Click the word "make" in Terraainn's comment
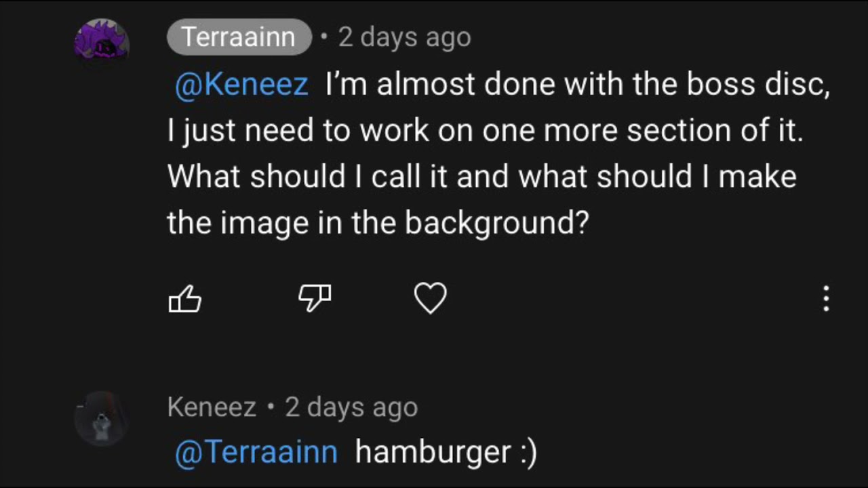 [757, 176]
